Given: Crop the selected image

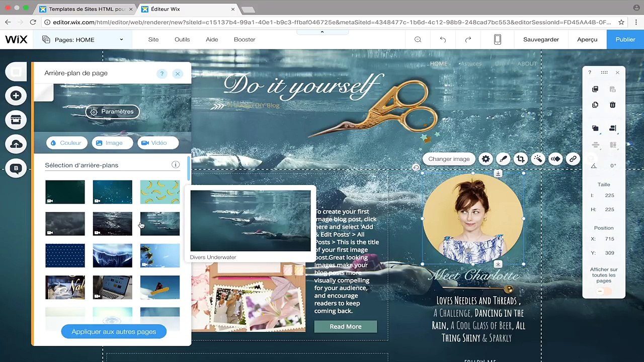Looking at the screenshot, I should [520, 159].
